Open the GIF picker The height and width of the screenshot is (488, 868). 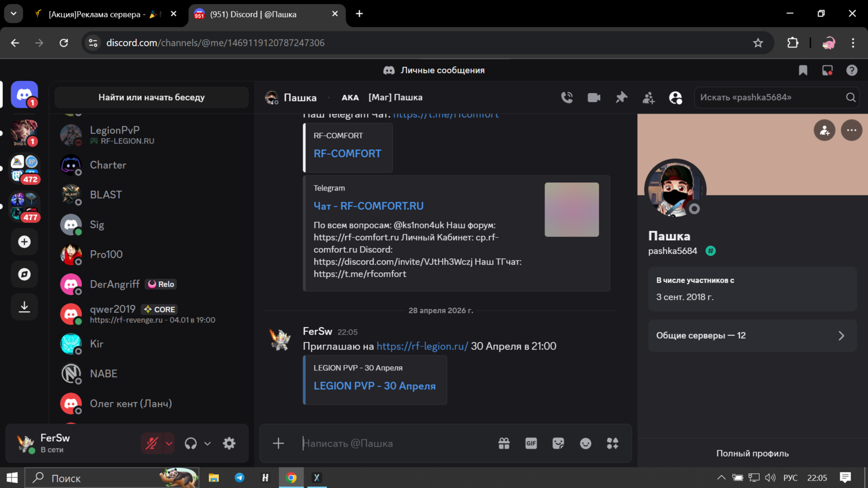[x=531, y=443]
